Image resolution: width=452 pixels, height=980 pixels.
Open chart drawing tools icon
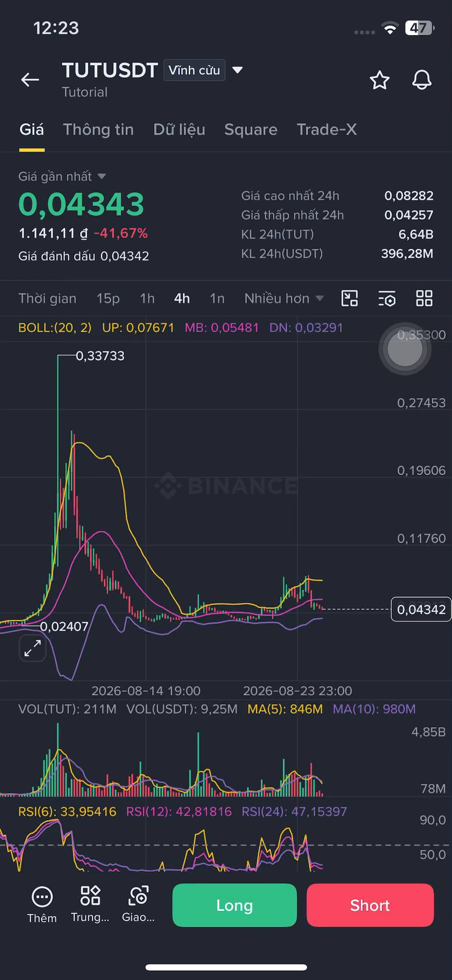click(349, 299)
